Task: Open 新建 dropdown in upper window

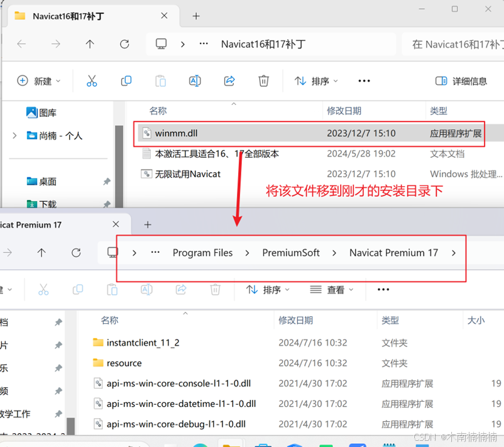Action: [x=38, y=80]
